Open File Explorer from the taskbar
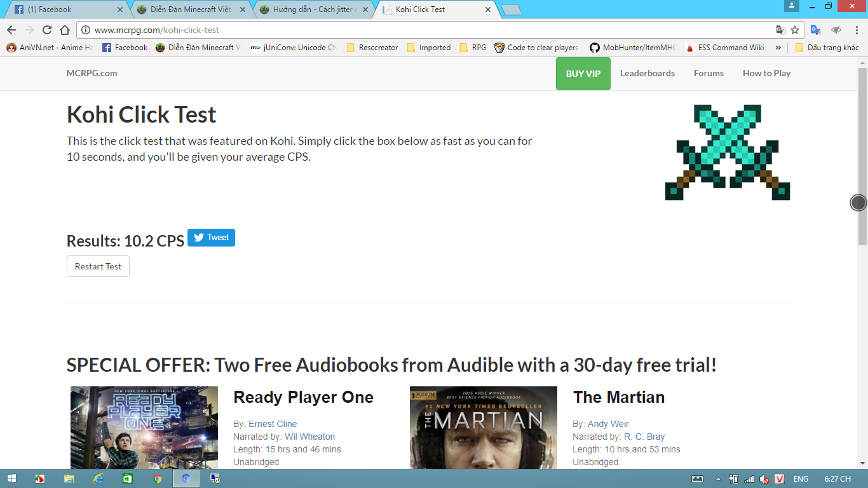Image resolution: width=868 pixels, height=488 pixels. point(69,478)
